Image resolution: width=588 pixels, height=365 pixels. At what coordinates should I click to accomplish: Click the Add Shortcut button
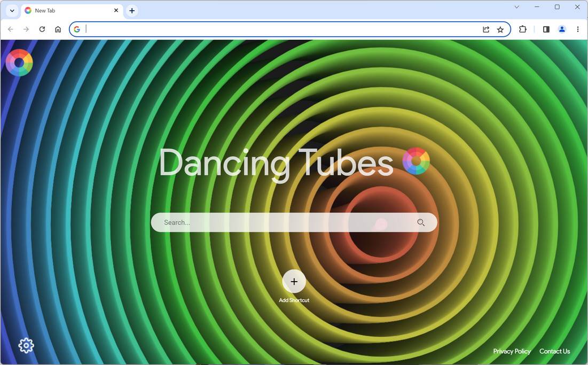[294, 282]
